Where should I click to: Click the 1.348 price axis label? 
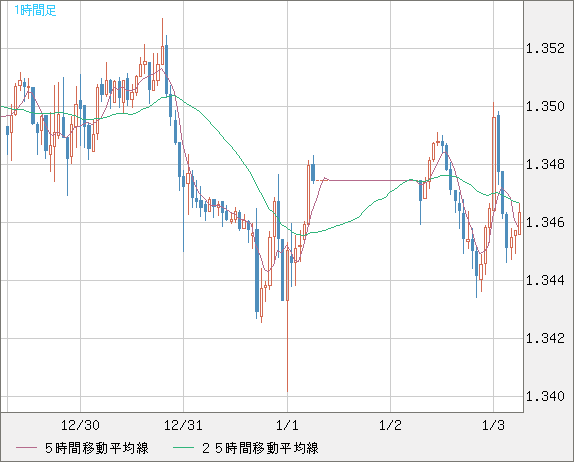tap(545, 164)
